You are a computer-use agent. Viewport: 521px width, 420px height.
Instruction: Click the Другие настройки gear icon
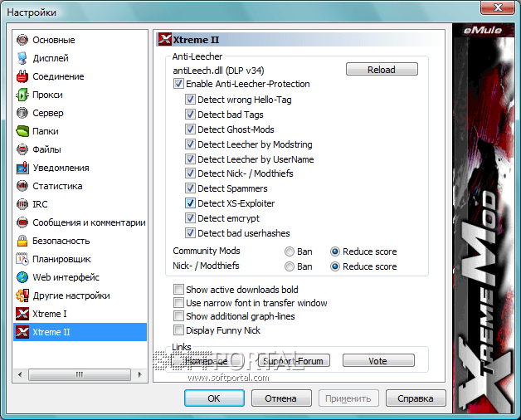click(22, 295)
